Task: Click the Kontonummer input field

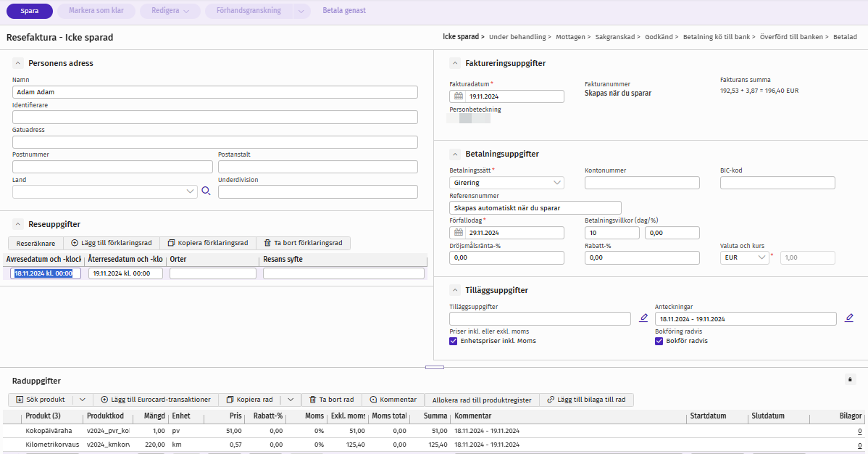Action: pos(642,183)
